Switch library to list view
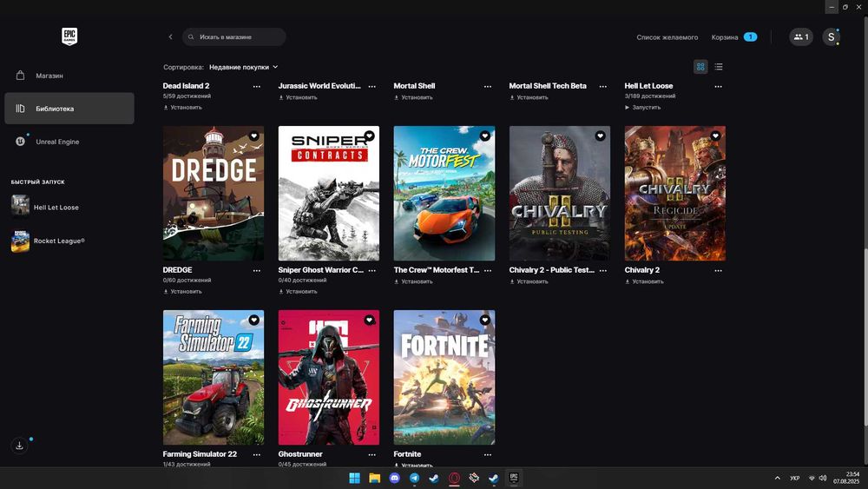This screenshot has height=489, width=868. pyautogui.click(x=719, y=67)
